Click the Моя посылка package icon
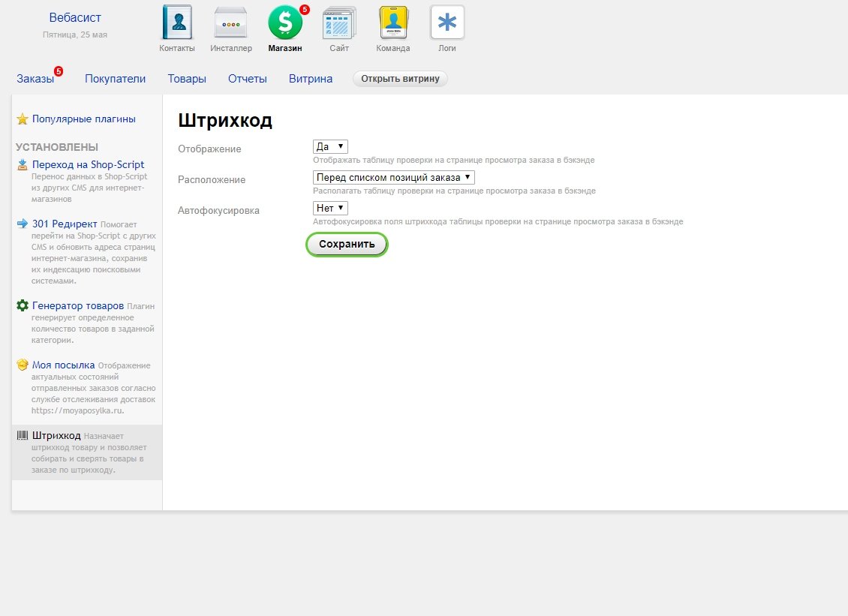Screen dimensions: 848x616 coord(23,365)
